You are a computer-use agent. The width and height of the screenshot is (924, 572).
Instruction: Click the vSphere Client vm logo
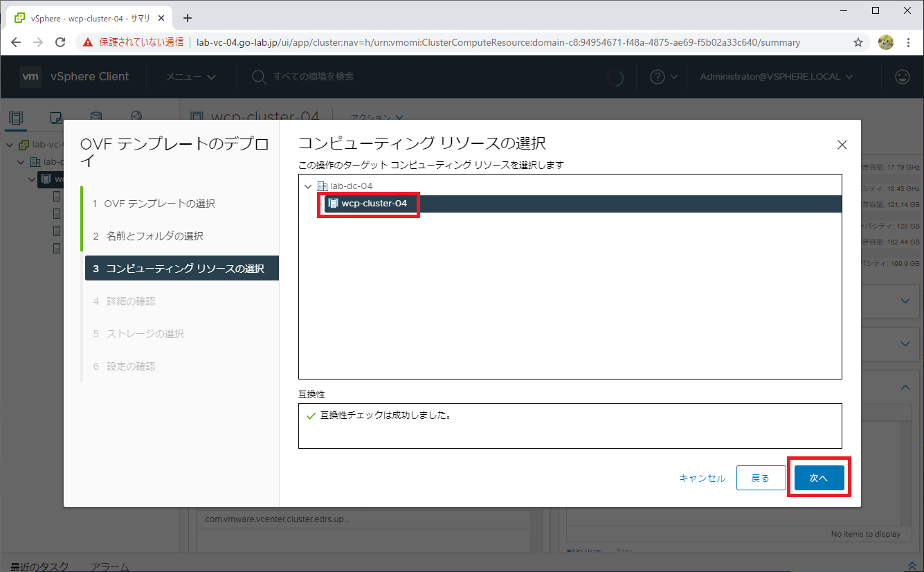(30, 77)
